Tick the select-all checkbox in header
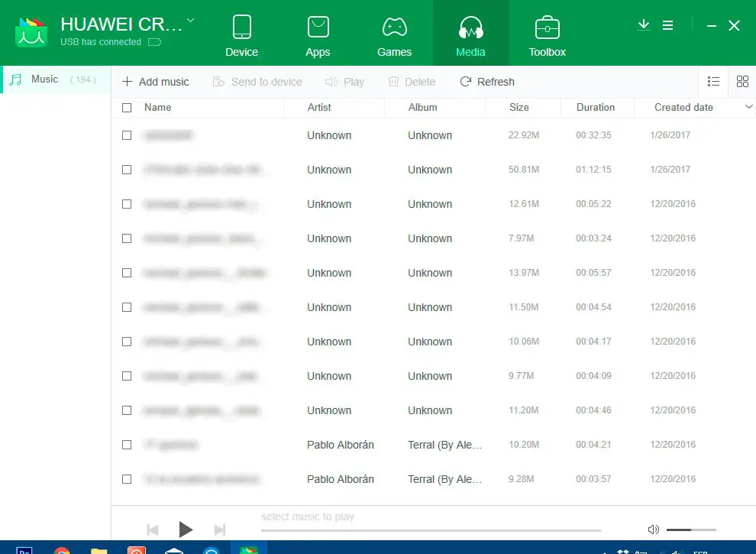The width and height of the screenshot is (756, 554). (127, 108)
